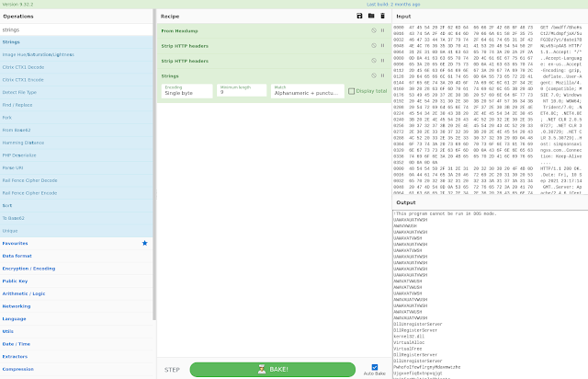The image size is (588, 379).
Task: Set breakpoint on From Hexdump operation
Action: pos(382,30)
